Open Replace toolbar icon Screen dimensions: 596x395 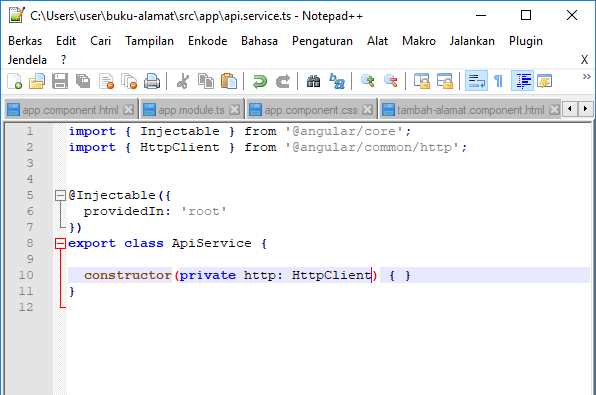point(337,81)
